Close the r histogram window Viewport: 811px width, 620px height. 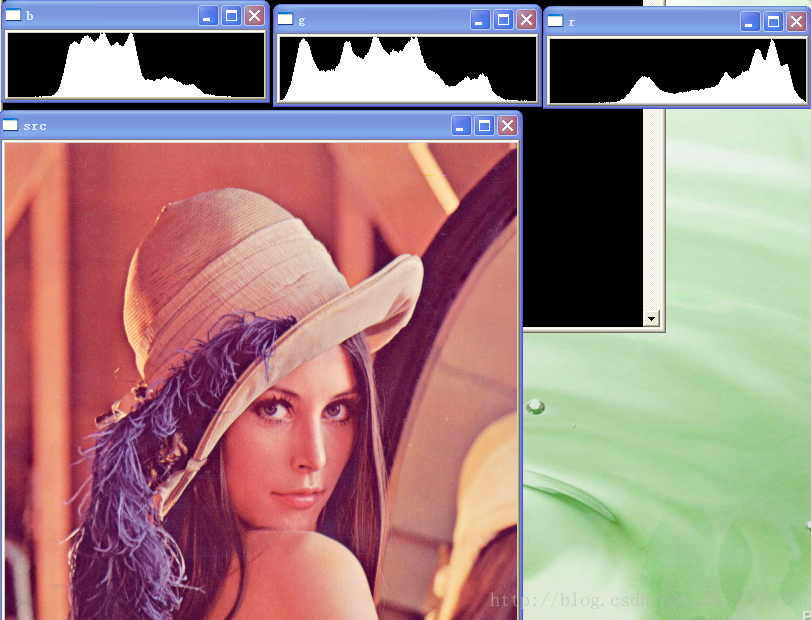(797, 22)
